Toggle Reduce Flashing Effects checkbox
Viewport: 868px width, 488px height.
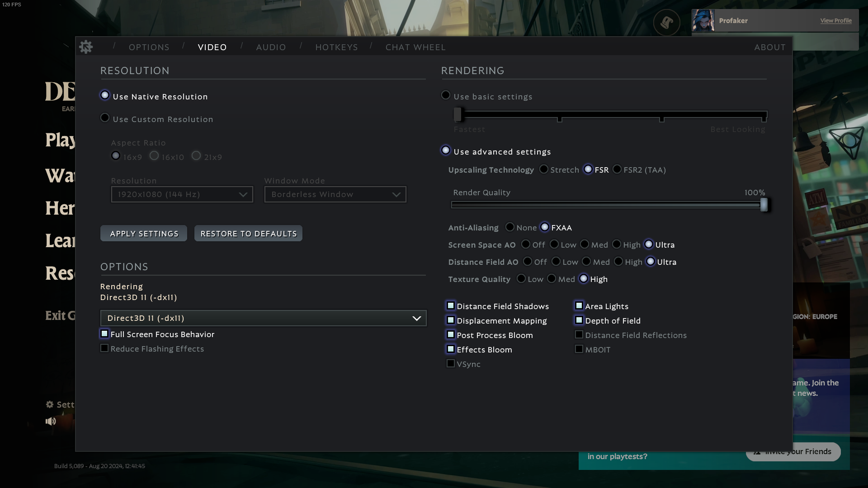click(104, 348)
